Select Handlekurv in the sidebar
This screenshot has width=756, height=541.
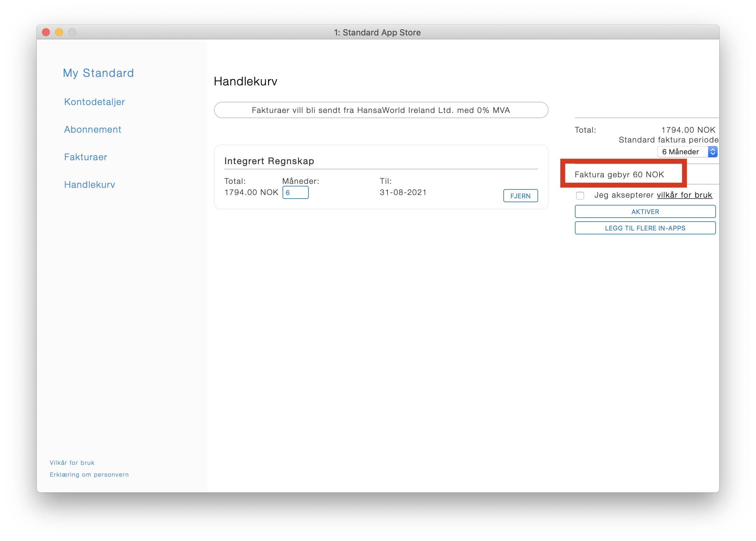(90, 184)
